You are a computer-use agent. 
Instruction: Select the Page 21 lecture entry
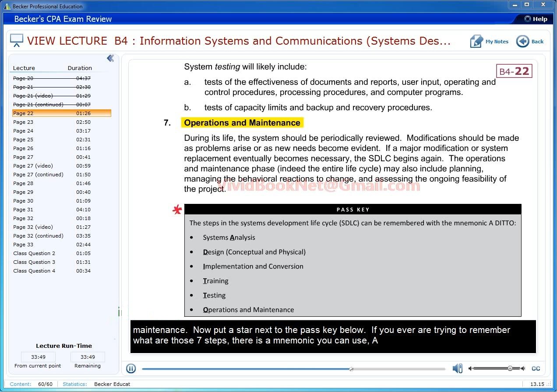point(61,87)
